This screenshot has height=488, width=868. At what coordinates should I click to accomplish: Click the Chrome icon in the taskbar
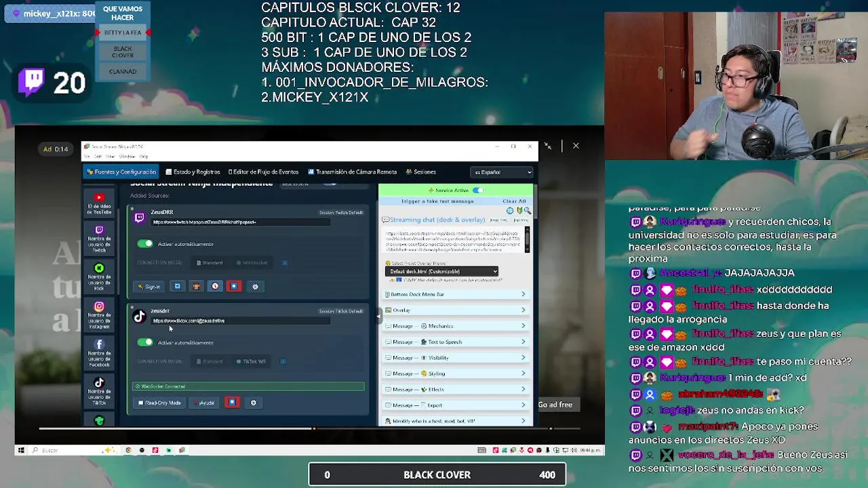[x=128, y=450]
